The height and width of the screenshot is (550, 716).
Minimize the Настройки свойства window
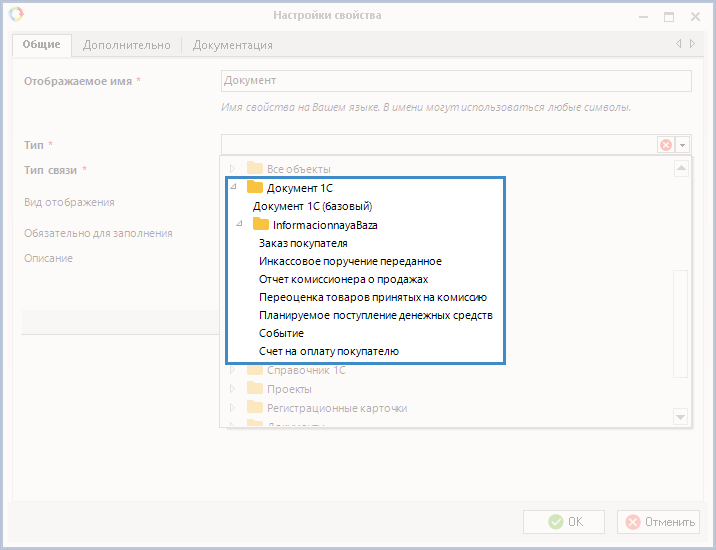click(x=643, y=17)
